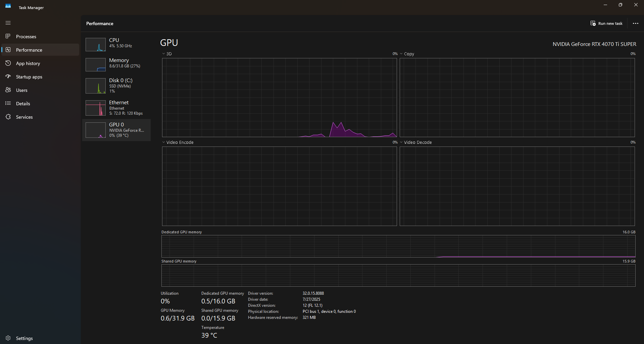
Task: Click the CPU resource label
Action: tap(114, 40)
